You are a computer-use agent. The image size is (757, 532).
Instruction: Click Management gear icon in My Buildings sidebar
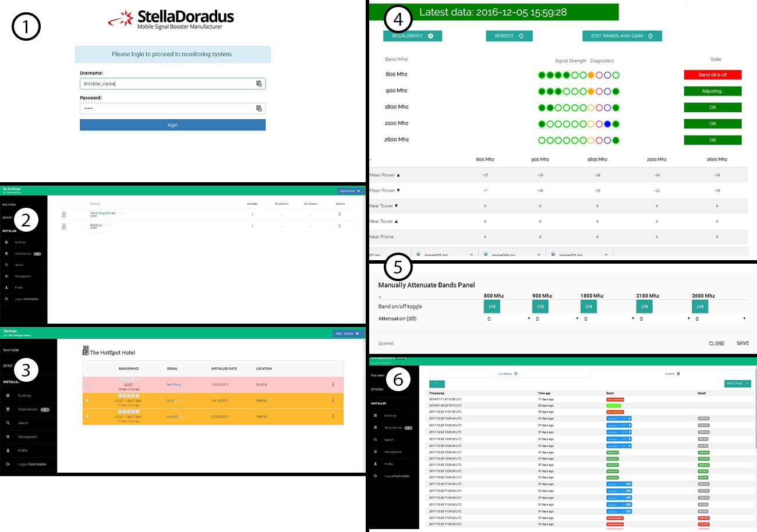6,276
